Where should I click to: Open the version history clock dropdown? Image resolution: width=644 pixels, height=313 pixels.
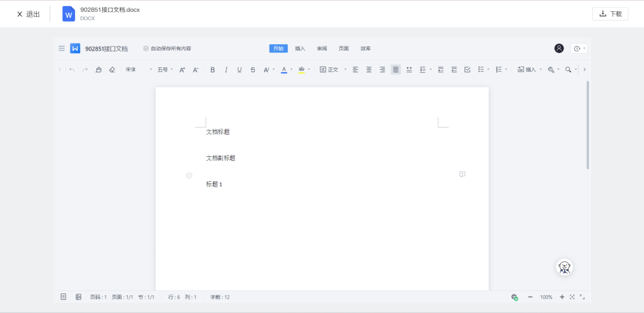[579, 48]
